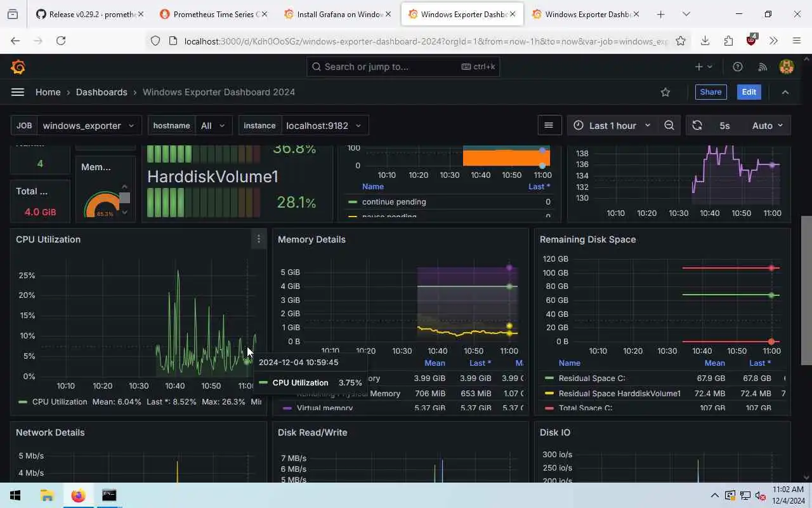Open the 5s refresh interval dropdown
The width and height of the screenshot is (812, 508).
(749, 125)
